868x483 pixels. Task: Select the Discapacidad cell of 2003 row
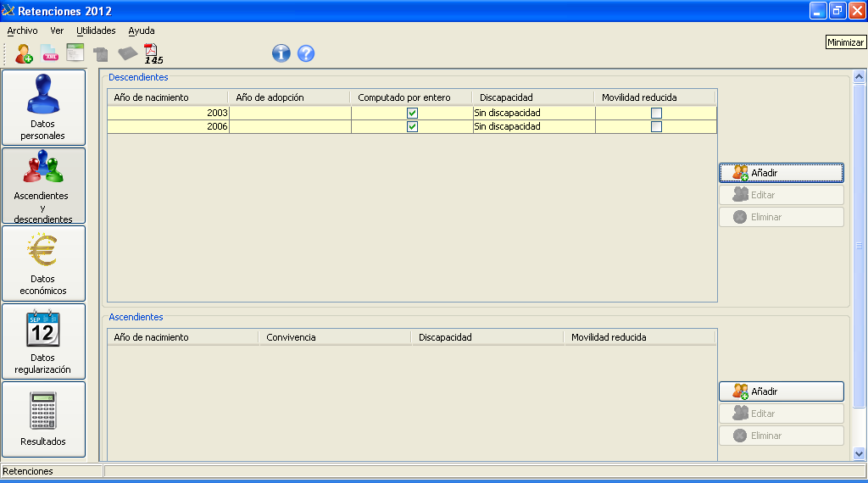[533, 113]
